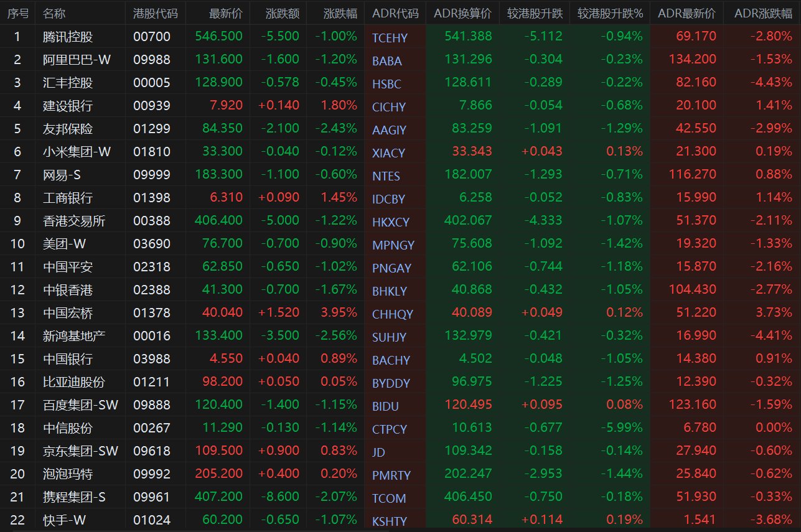Choose the BHKLY ADR code
Screen dimensions: 801x532
coord(390,291)
